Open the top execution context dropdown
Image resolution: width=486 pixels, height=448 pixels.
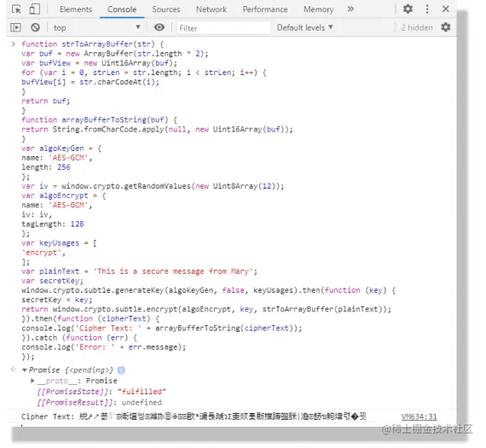tap(96, 27)
